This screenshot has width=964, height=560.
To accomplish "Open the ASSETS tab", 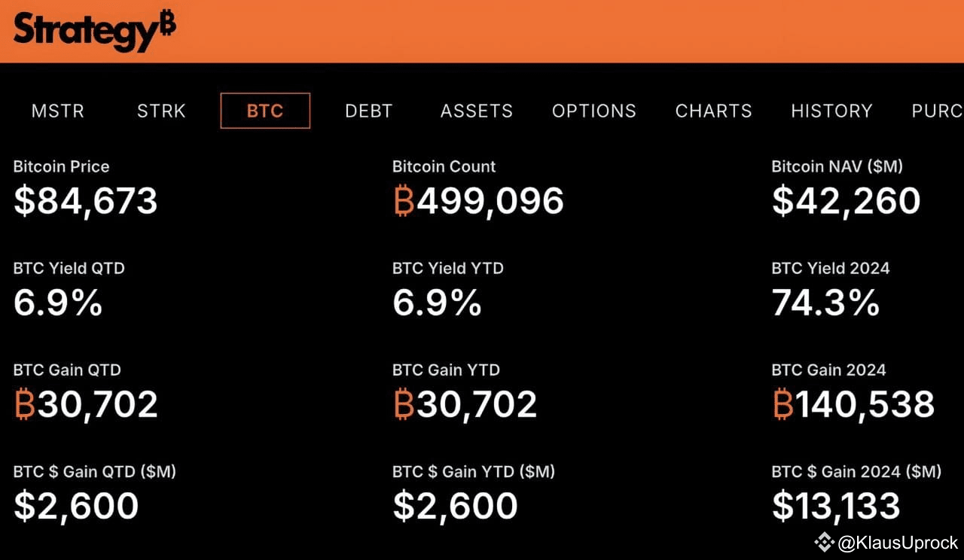I will (x=476, y=111).
